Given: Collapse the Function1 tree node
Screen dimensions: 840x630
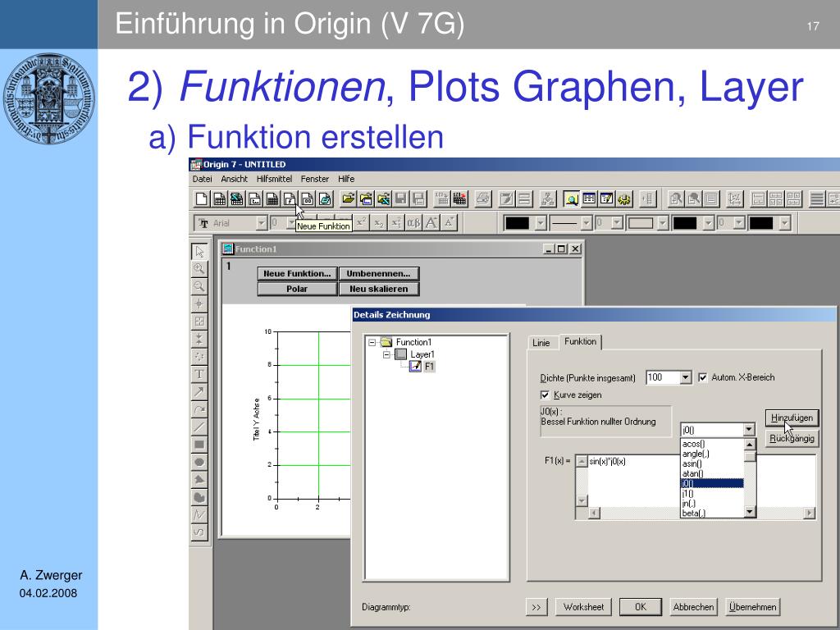Looking at the screenshot, I should coord(372,342).
